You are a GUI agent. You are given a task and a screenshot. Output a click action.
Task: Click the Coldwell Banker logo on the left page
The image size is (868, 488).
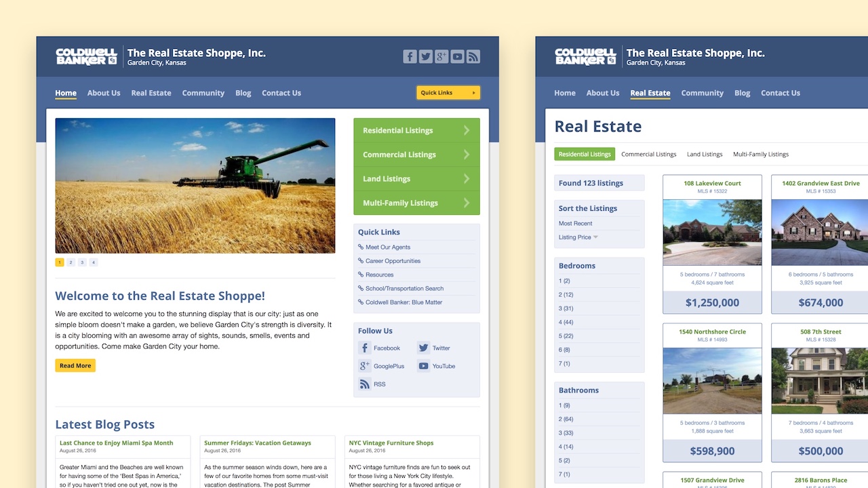tap(86, 56)
